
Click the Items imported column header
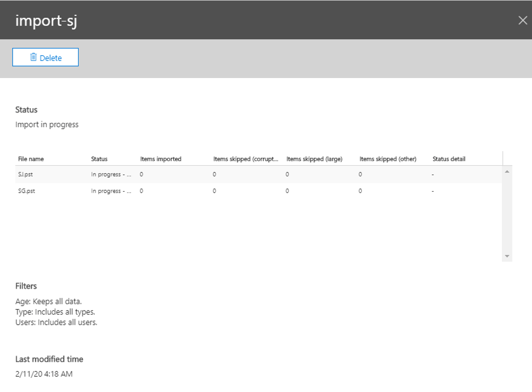point(160,159)
